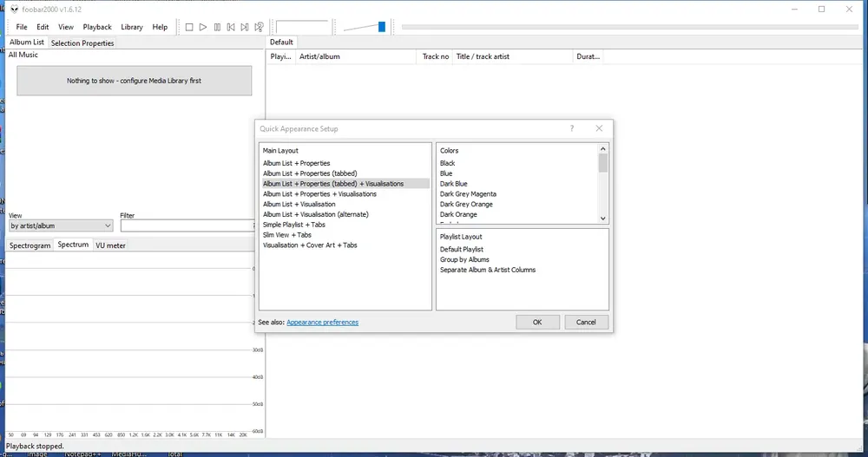Open the Appearance preferences link

[x=322, y=323]
